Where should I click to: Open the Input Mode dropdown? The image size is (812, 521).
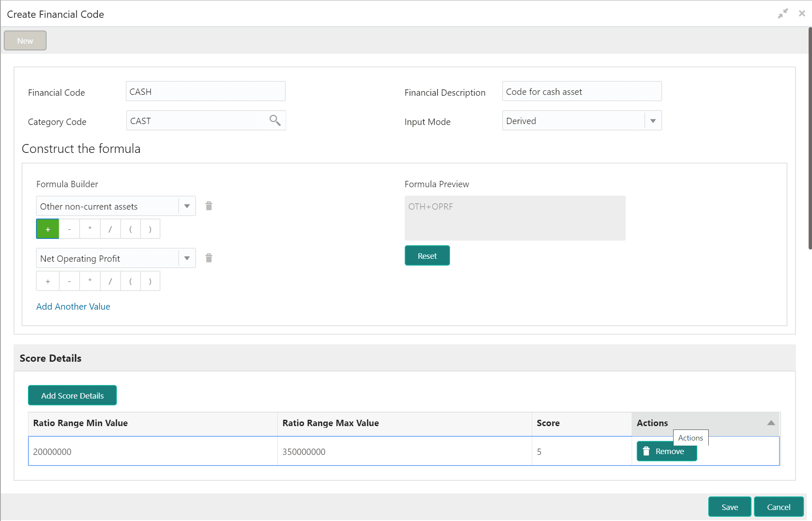[653, 121]
